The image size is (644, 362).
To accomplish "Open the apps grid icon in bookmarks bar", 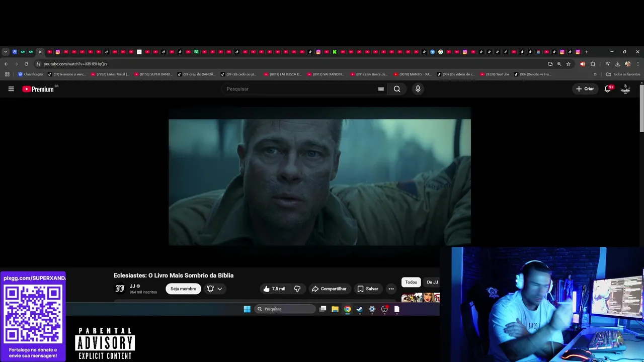I will click(x=7, y=74).
